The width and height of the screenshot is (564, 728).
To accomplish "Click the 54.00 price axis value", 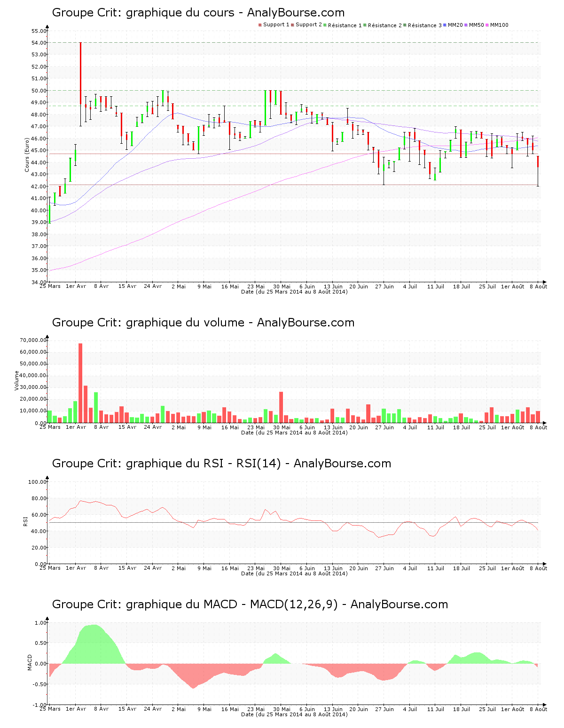I will (39, 43).
